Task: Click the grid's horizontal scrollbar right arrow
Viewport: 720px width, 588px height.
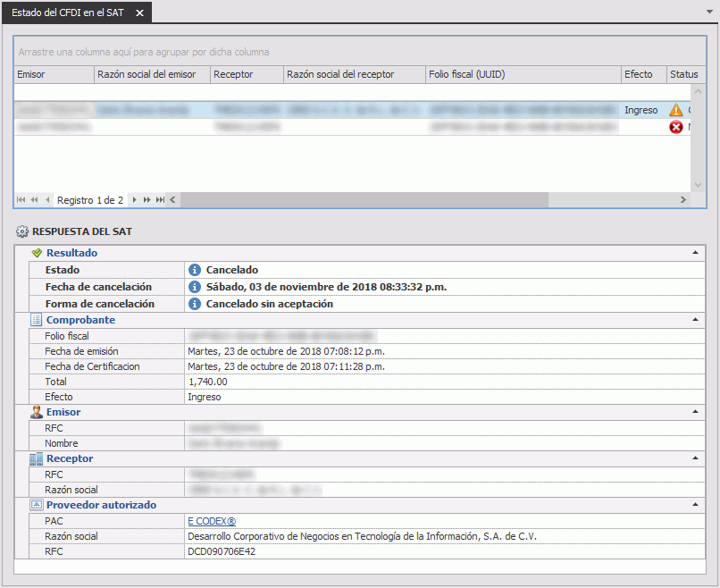Action: [x=683, y=200]
